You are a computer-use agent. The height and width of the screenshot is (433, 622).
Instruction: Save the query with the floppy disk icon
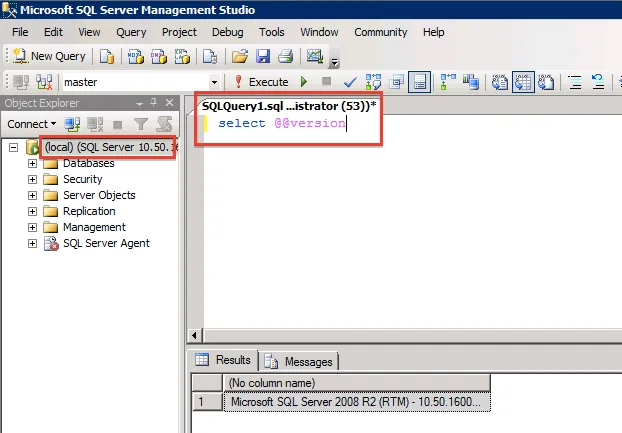pyautogui.click(x=263, y=56)
